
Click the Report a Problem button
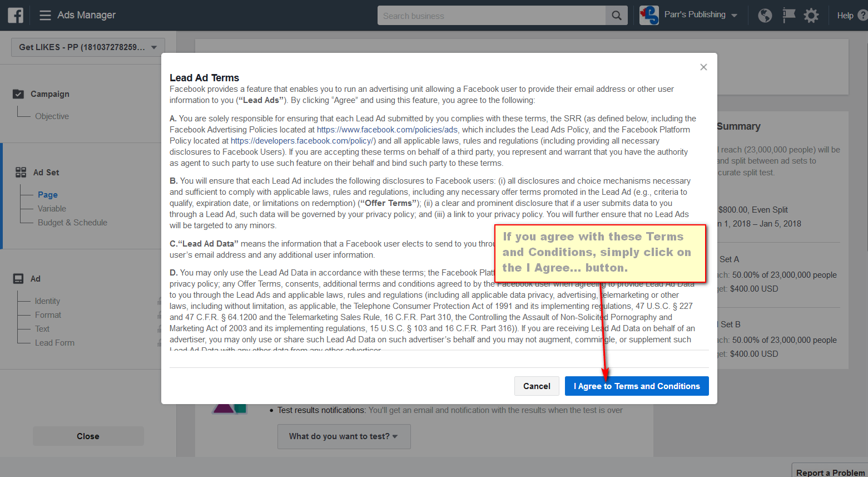830,473
